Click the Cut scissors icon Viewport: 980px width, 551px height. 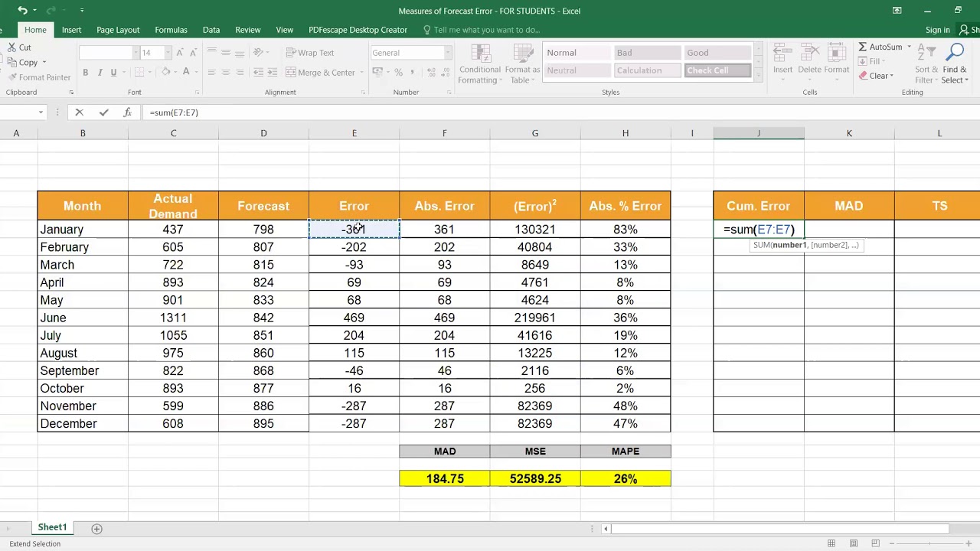tap(12, 47)
